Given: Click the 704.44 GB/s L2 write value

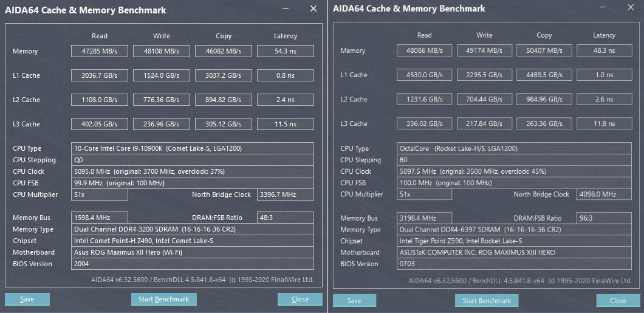Looking at the screenshot, I should click(484, 99).
